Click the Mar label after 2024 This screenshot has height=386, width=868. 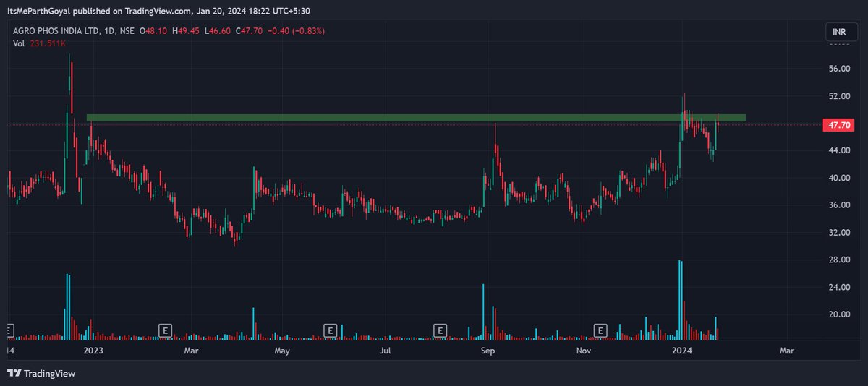[786, 351]
